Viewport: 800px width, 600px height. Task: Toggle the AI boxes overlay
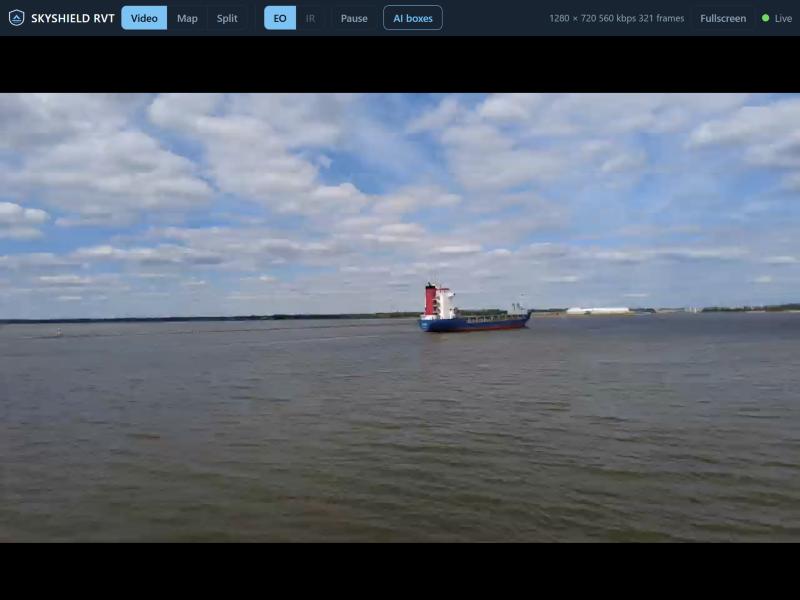point(413,18)
